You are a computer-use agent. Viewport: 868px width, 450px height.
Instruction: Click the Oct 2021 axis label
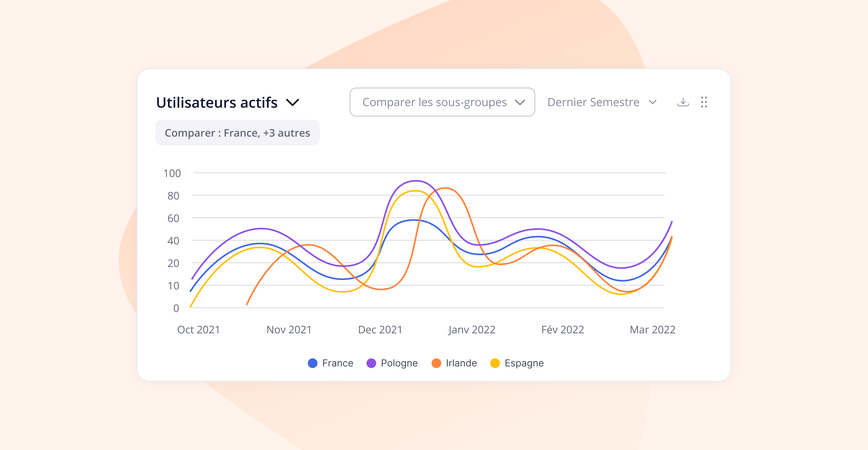[x=199, y=329]
